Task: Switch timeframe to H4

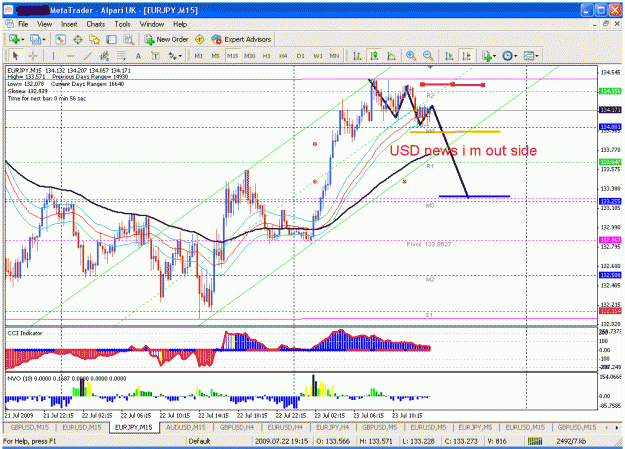Action: coord(283,56)
